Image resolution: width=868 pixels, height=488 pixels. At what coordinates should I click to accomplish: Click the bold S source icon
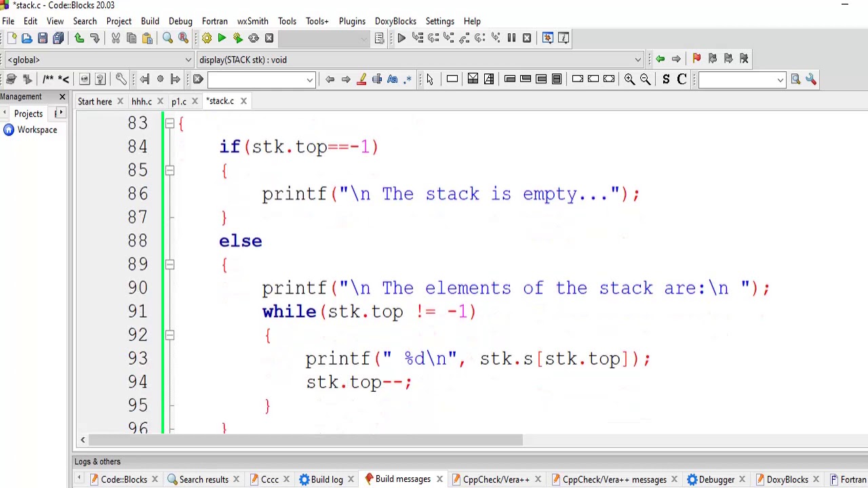tap(666, 79)
